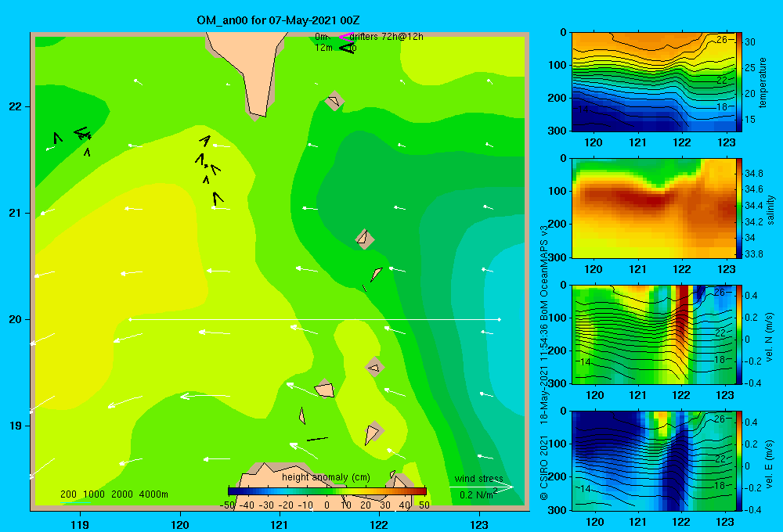Click the '34.4' salinity color bar tick
783x532 pixels.
point(754,206)
